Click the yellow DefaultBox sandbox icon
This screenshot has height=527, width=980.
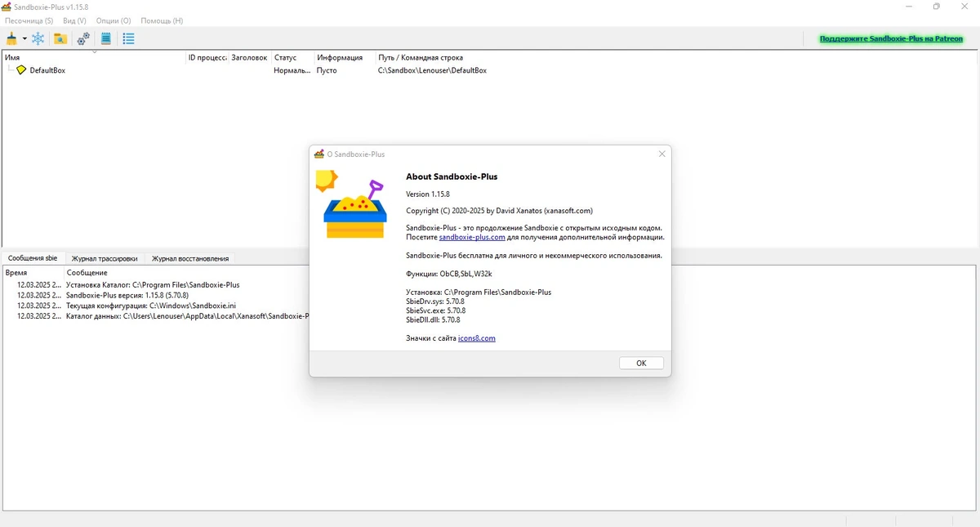click(x=21, y=70)
